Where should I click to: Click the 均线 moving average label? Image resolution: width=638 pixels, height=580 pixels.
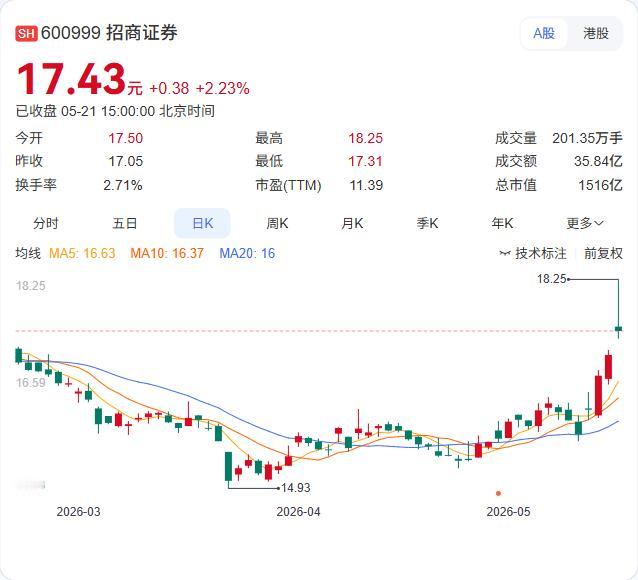pos(28,253)
